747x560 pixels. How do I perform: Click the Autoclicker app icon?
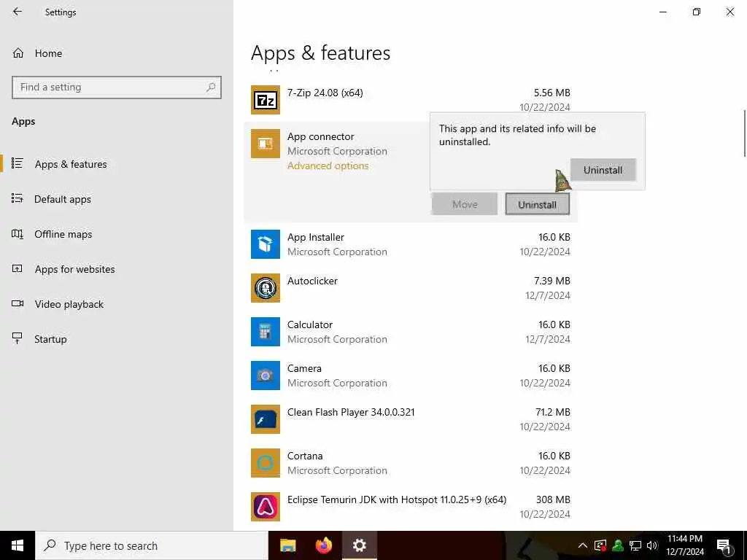pos(266,288)
